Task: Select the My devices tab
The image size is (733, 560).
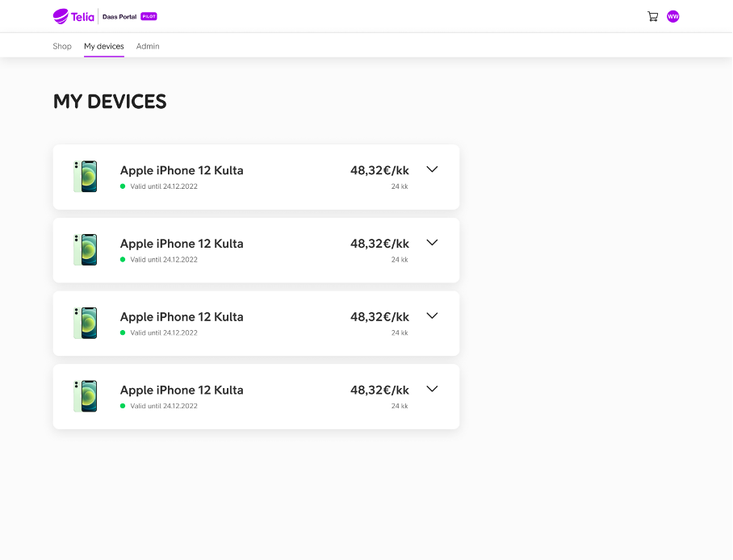Action: (104, 46)
